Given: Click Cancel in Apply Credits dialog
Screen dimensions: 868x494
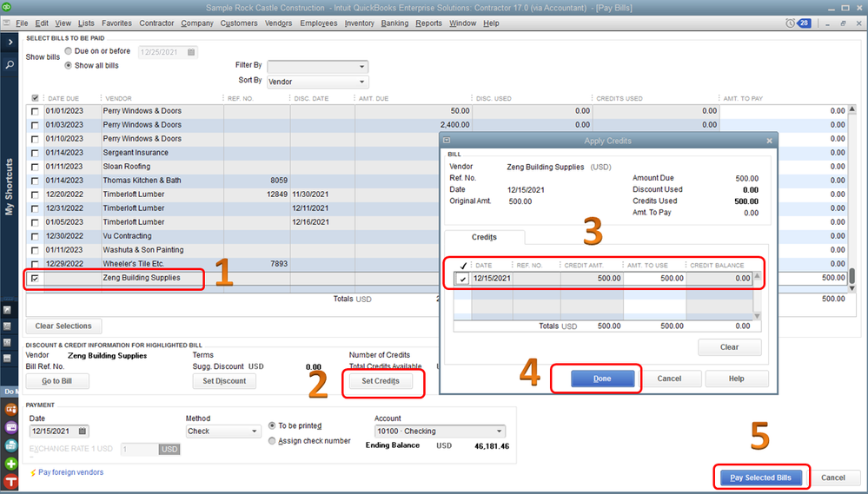Looking at the screenshot, I should [669, 379].
